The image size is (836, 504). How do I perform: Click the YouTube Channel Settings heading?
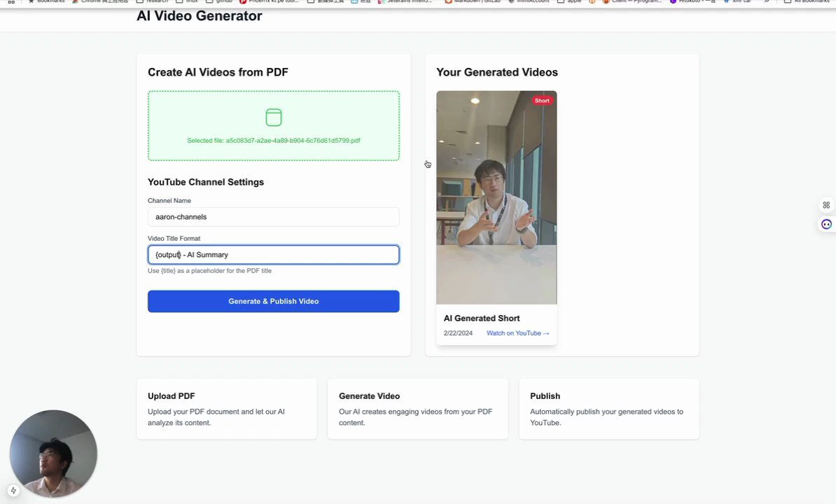coord(206,182)
